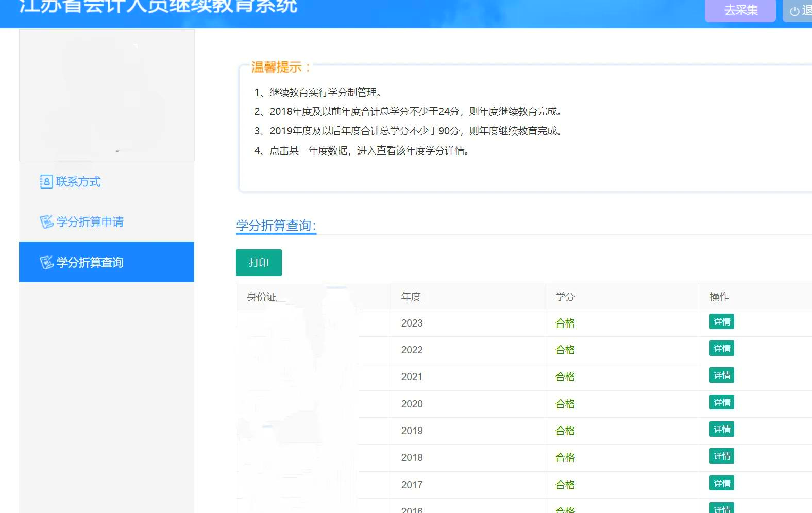The image size is (812, 513).
Task: Click the logout power button in header
Action: coord(798,10)
